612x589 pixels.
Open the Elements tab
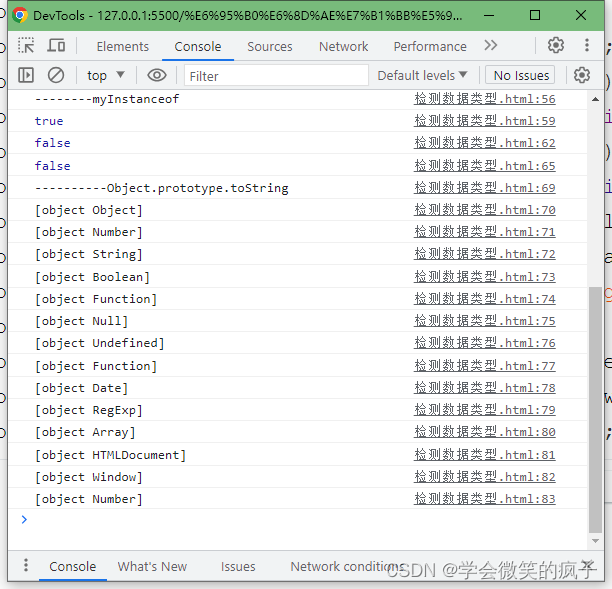click(123, 46)
